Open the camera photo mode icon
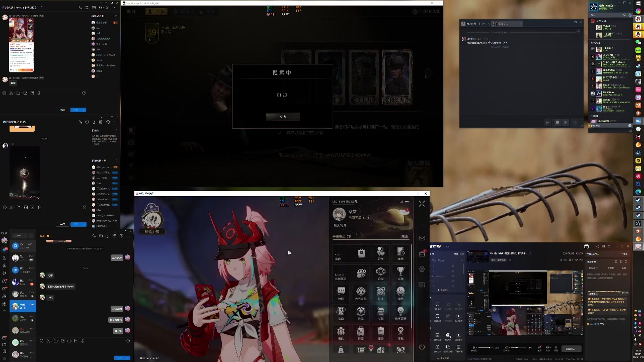The image size is (644, 362). pyautogui.click(x=422, y=285)
